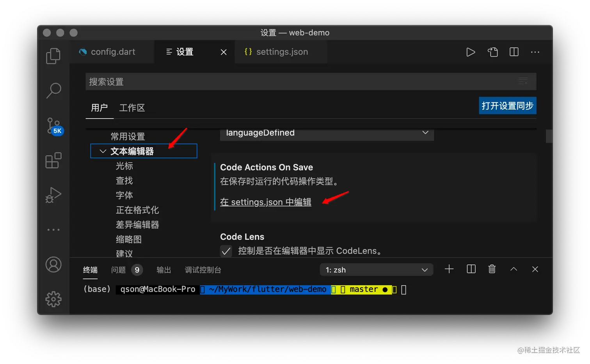Select 字体 in settings tree
This screenshot has width=590, height=364.
tap(124, 195)
